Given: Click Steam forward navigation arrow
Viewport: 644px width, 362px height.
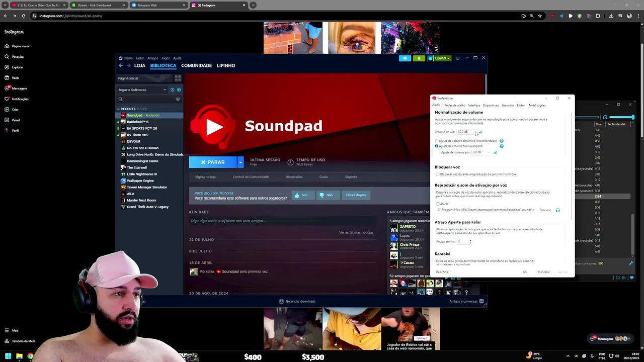Looking at the screenshot, I should tap(128, 65).
